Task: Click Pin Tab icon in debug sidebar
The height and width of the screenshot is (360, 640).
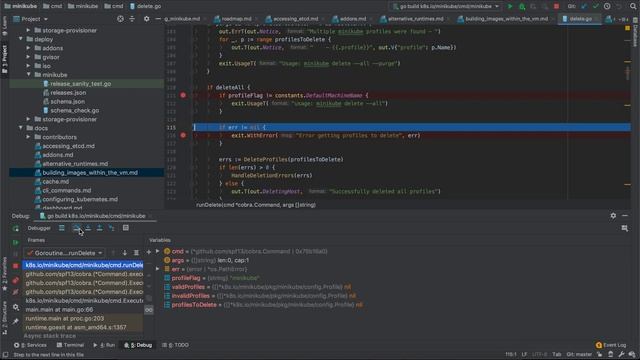Action: point(16,321)
